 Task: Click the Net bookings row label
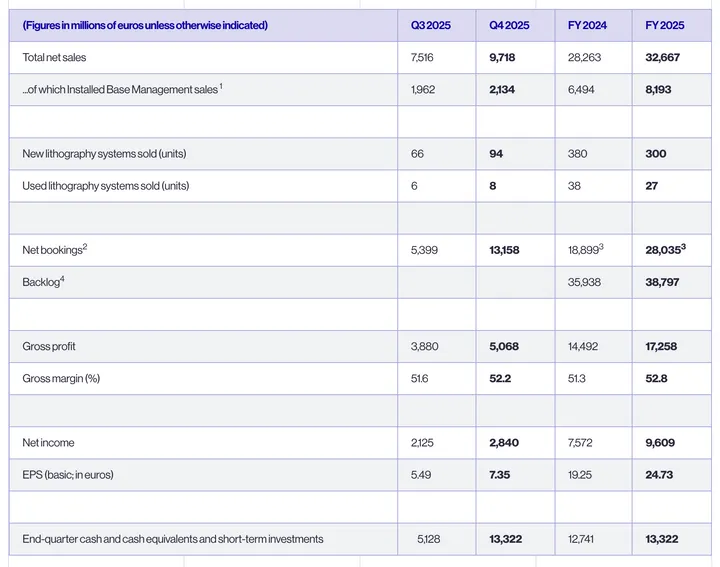click(x=55, y=249)
